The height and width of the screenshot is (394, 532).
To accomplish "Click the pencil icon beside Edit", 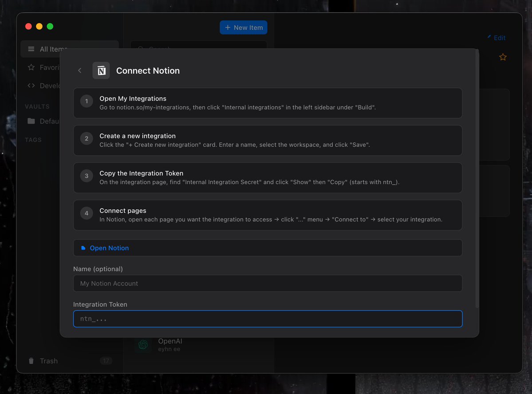I will point(489,37).
